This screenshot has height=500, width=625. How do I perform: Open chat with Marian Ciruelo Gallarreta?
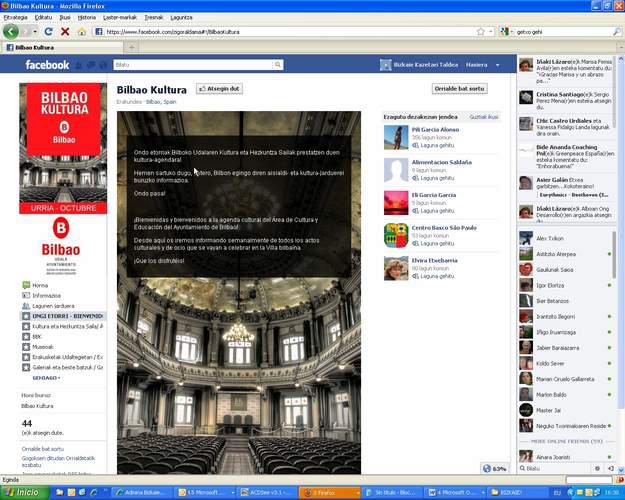pos(566,379)
